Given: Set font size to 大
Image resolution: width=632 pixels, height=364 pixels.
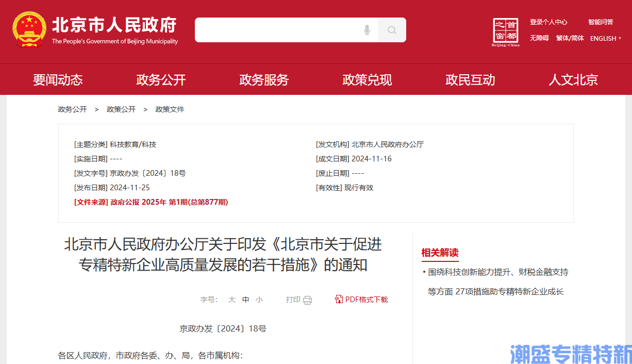Looking at the screenshot, I should click(x=232, y=300).
